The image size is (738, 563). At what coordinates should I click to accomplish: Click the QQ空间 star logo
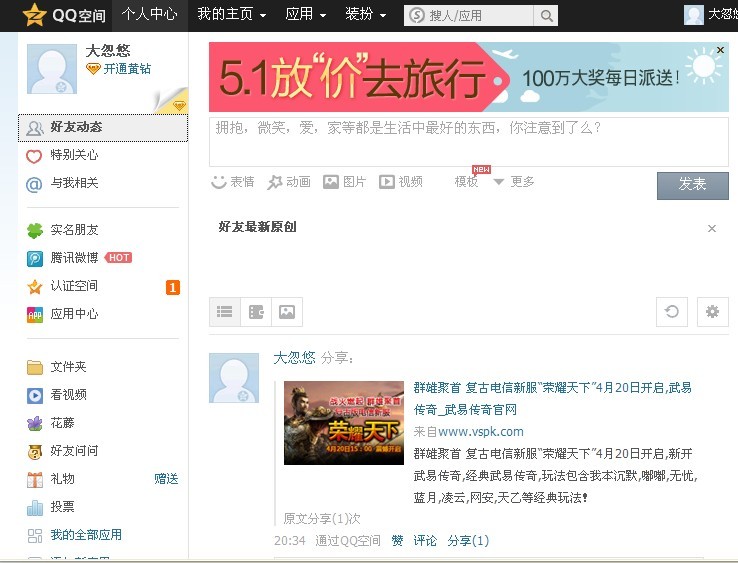pos(34,15)
